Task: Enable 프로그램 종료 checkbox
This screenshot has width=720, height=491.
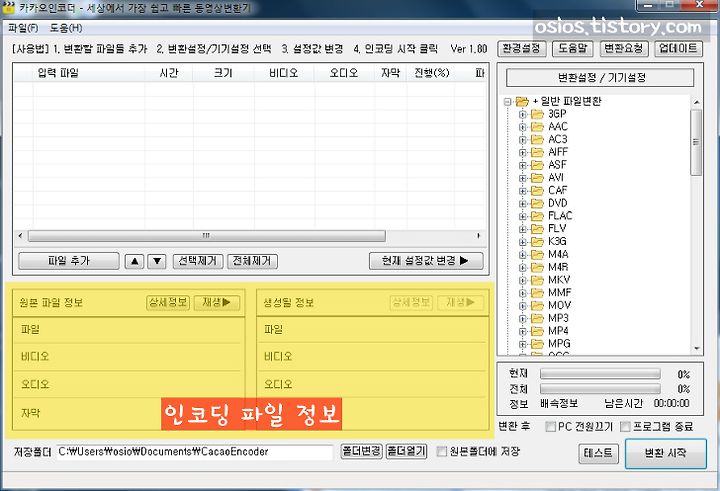Action: (625, 427)
